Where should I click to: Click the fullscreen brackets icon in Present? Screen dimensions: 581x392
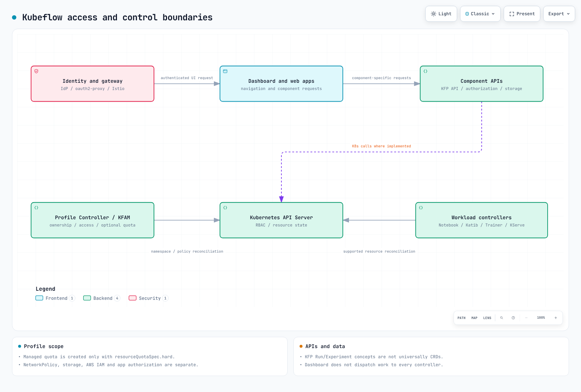pos(512,14)
